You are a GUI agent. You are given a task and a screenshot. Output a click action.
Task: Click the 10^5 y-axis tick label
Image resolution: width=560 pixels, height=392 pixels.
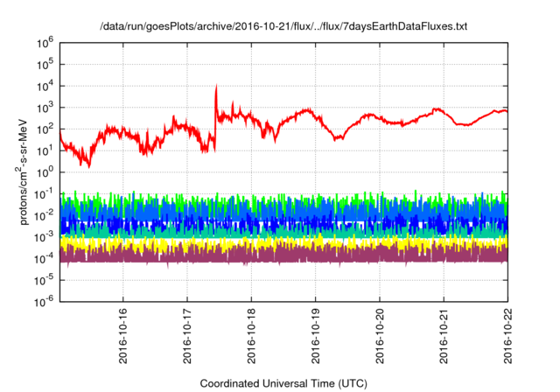point(45,64)
